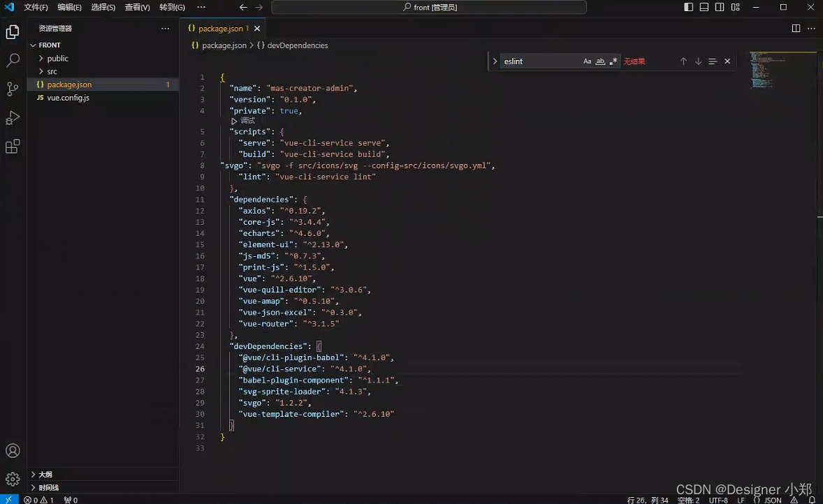Go forward with the right arrow
This screenshot has width=823, height=504.
pyautogui.click(x=258, y=8)
